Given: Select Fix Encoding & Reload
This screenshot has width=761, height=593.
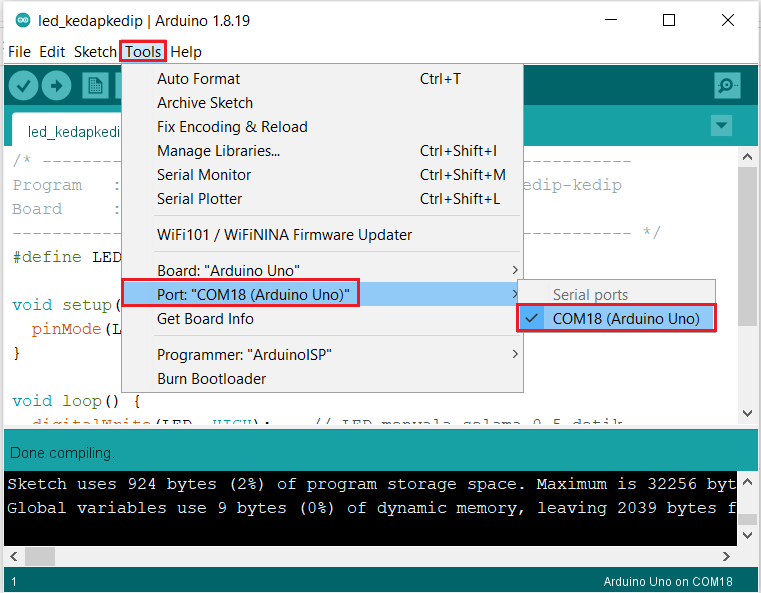Looking at the screenshot, I should coord(322,127).
